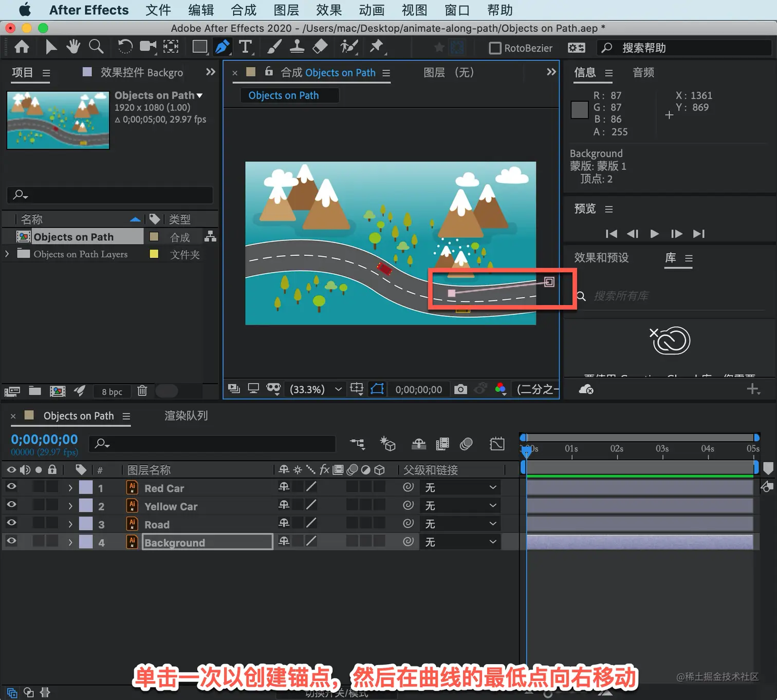Click the current time indicator in timeline ruler
Viewport: 777px width, 700px height.
tap(527, 451)
